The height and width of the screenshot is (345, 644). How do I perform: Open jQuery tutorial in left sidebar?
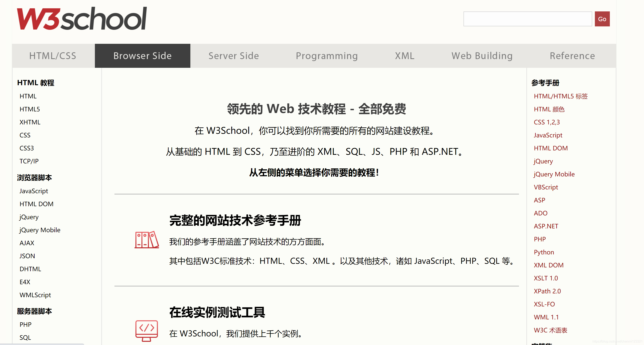pyautogui.click(x=29, y=217)
